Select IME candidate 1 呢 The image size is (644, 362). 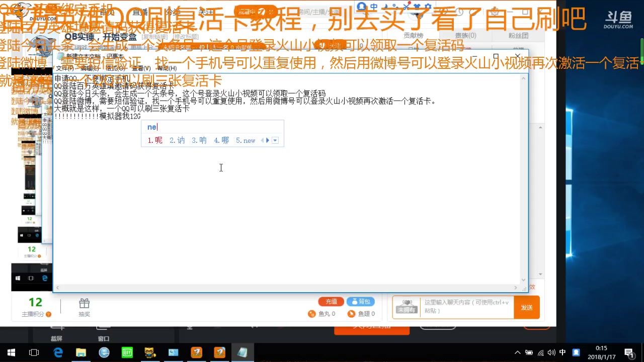point(155,140)
